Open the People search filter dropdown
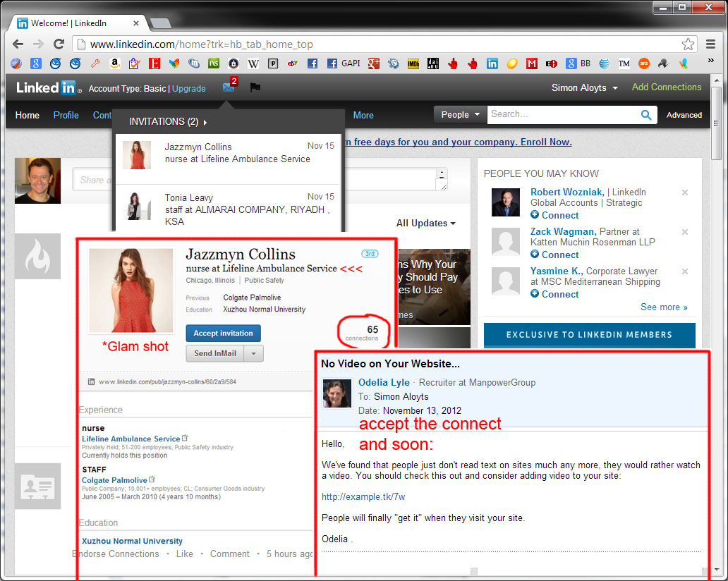The height and width of the screenshot is (581, 728). tap(461, 115)
